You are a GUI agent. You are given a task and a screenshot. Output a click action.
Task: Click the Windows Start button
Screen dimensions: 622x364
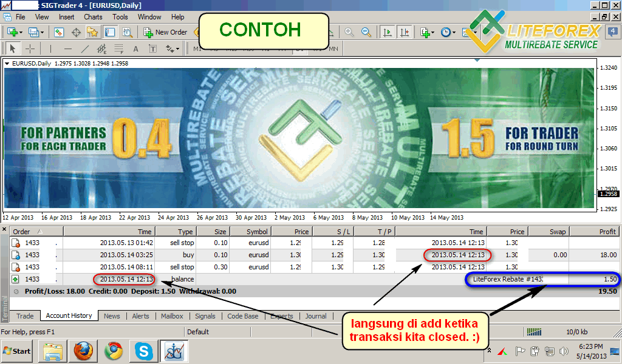coord(16,351)
